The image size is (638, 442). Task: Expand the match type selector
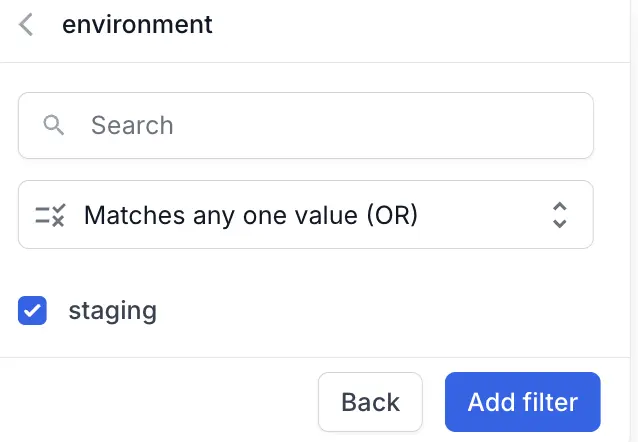[305, 214]
